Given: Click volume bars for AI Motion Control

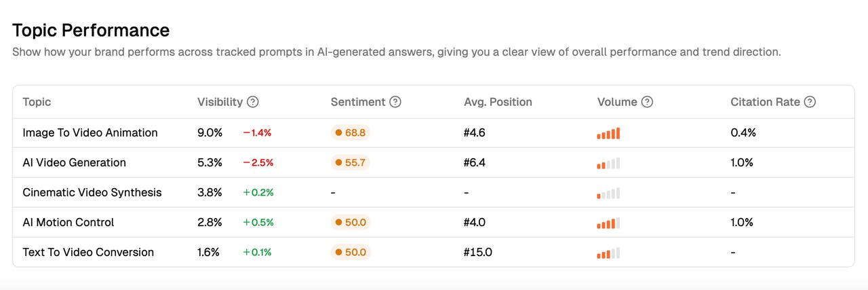Looking at the screenshot, I should 608,223.
